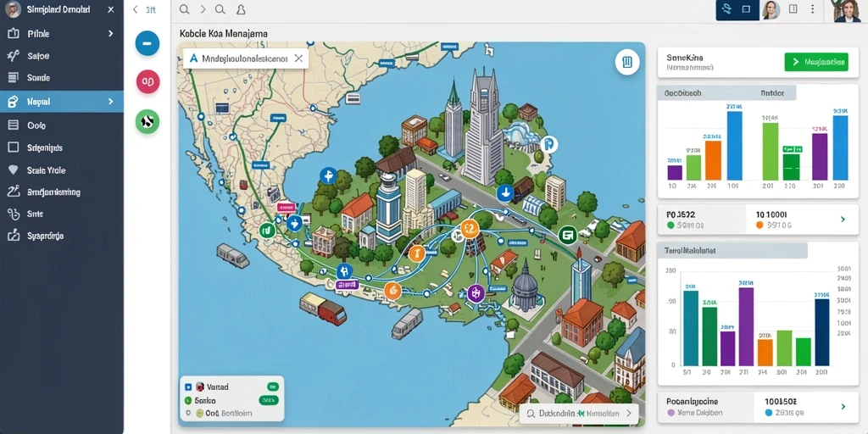This screenshot has width=868, height=434.
Task: Expand the arrow on the PO J522 stats row
Action: point(843,220)
